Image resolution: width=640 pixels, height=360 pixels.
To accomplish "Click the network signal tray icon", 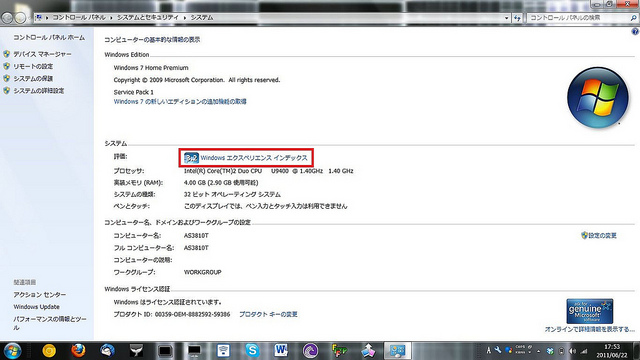I will tap(584, 351).
